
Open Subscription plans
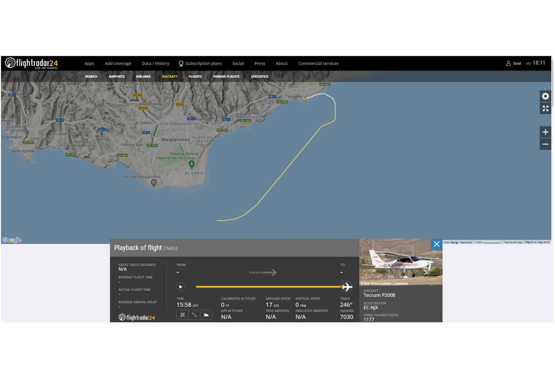coord(203,63)
